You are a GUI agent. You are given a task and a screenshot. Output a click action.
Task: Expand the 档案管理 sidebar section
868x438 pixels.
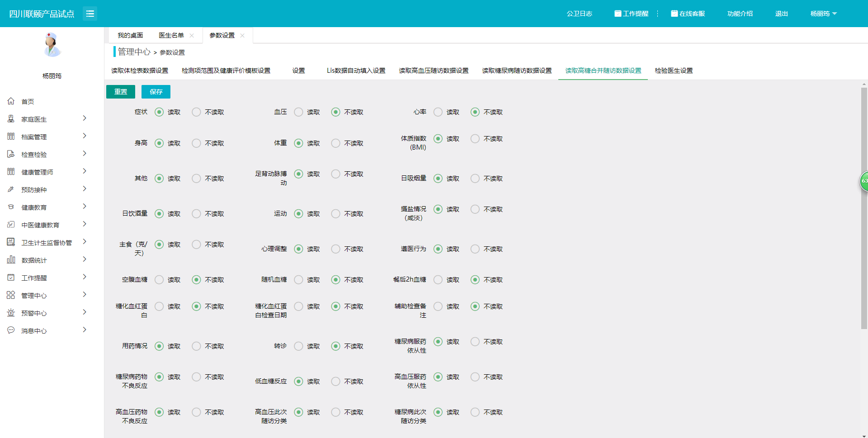tap(84, 136)
